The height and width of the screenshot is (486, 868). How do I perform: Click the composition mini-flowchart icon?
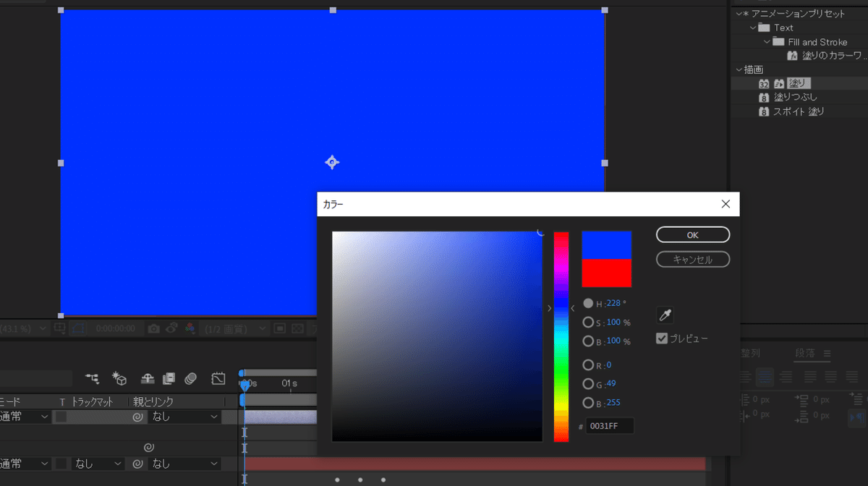pos(92,378)
